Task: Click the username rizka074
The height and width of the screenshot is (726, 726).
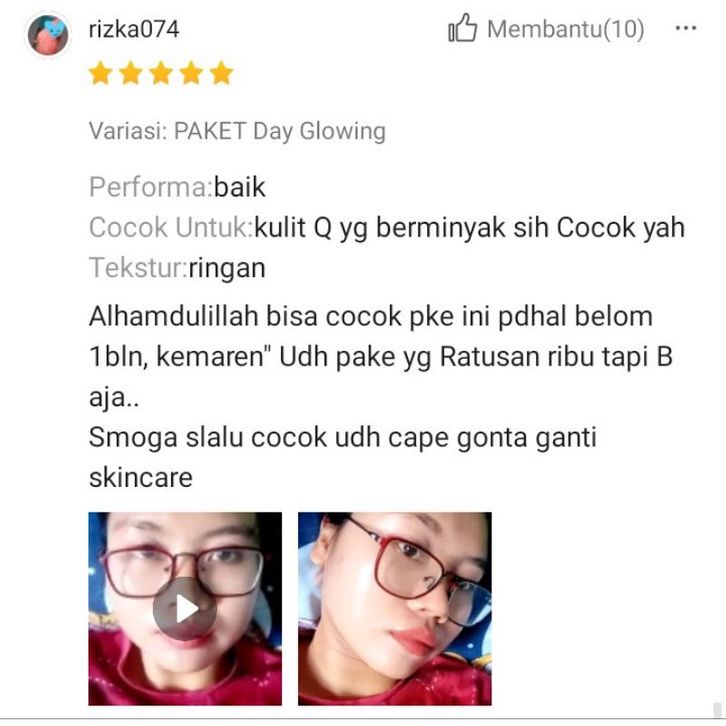Action: [x=134, y=29]
